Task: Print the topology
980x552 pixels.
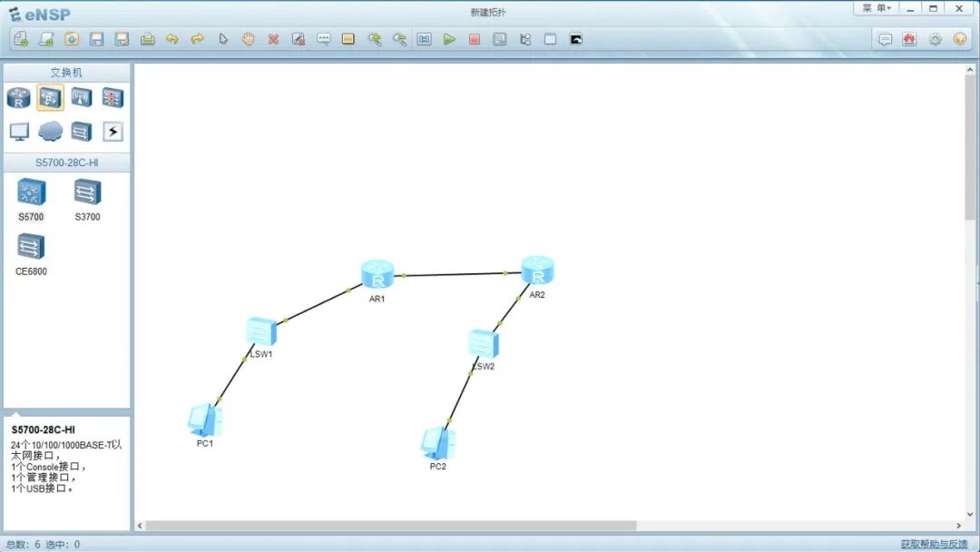Action: [148, 39]
